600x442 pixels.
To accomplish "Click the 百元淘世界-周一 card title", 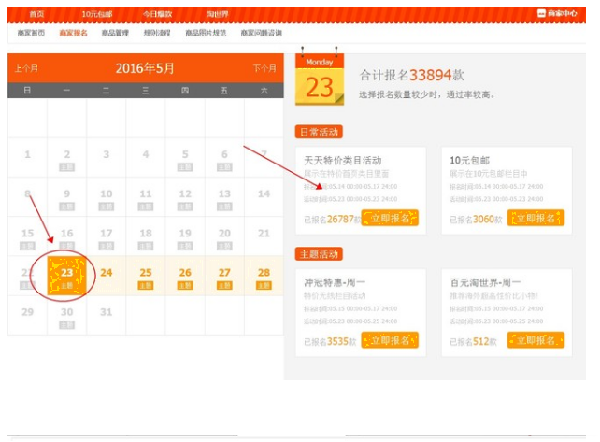I will point(485,283).
